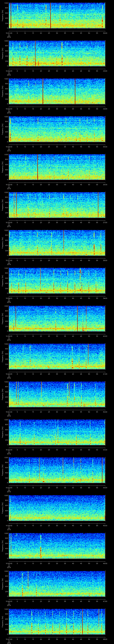Click the spectrogram panel starting at 16:37:00
The width and height of the screenshot is (114, 644).
click(x=57, y=243)
